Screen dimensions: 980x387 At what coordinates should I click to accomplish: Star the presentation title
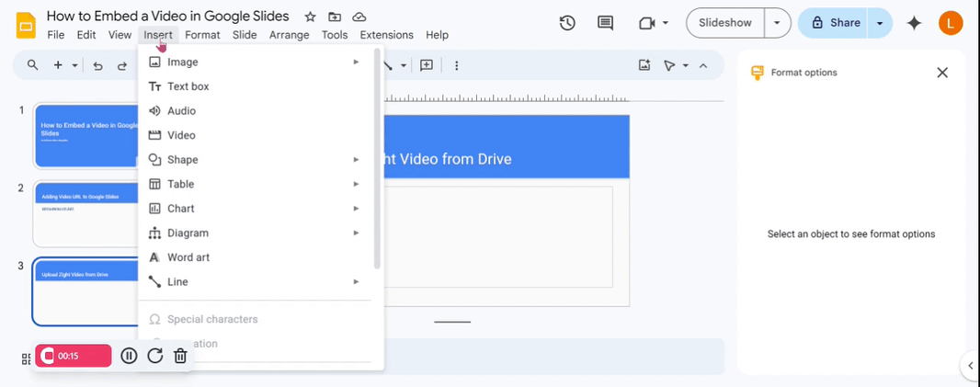point(311,17)
